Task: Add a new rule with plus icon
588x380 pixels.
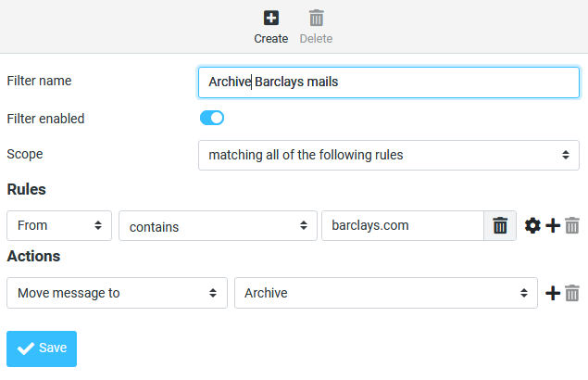Action: (x=553, y=225)
